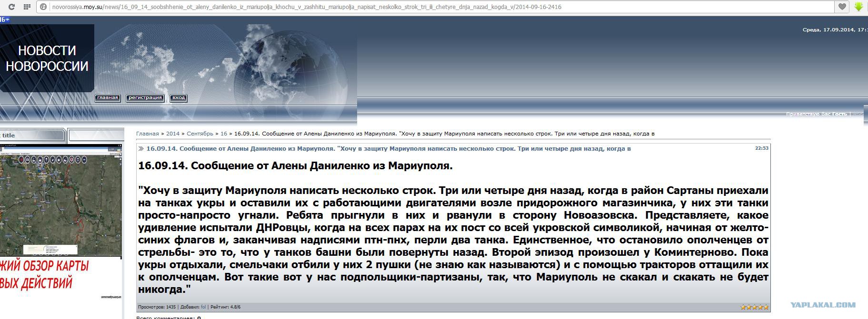The width and height of the screenshot is (868, 319).
Task: Click the visitor counter eye badge
Action: click(5, 19)
